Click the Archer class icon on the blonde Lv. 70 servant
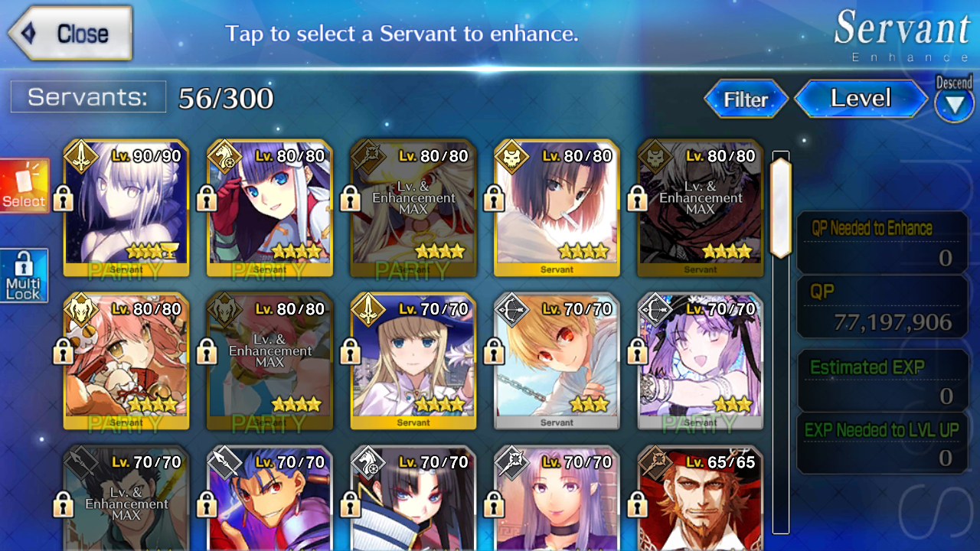The width and height of the screenshot is (980, 551). [x=511, y=308]
